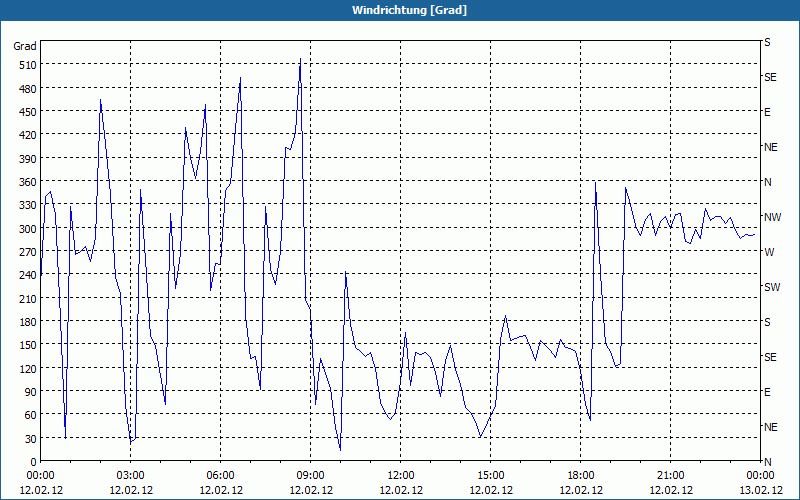Click the 12:00 time axis label
Screen dimensions: 800x500
coord(401,476)
